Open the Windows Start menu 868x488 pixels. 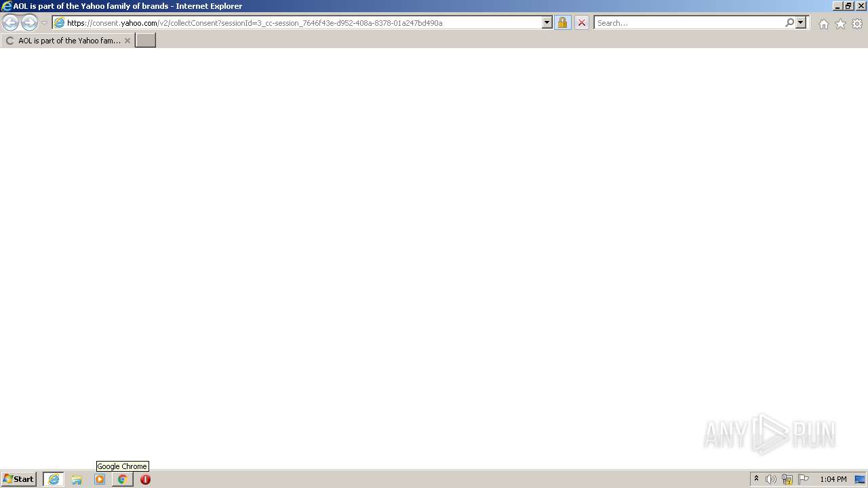18,479
